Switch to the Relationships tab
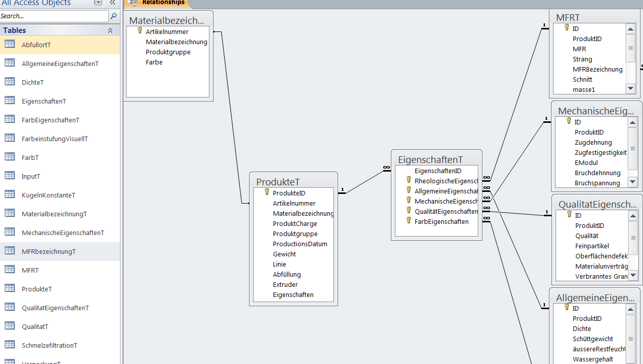Image resolution: width=643 pixels, height=364 pixels. [x=158, y=3]
